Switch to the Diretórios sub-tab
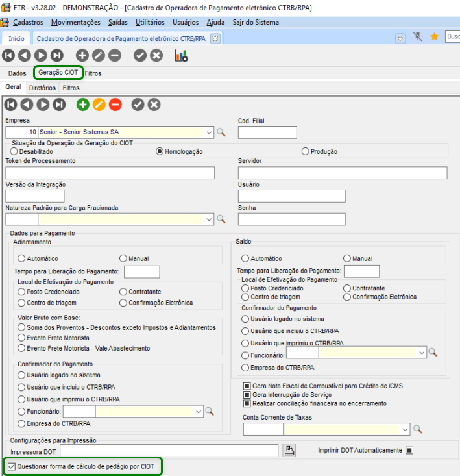The width and height of the screenshot is (460, 476). click(42, 88)
